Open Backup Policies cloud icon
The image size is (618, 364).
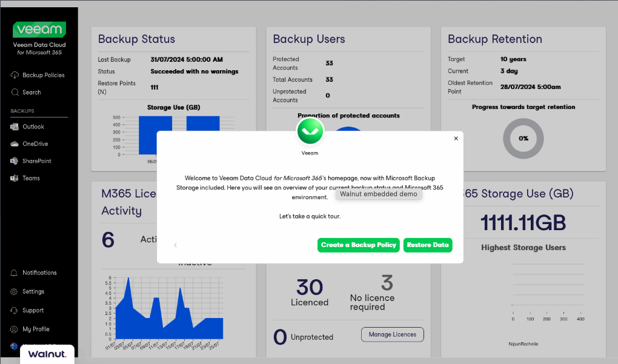(15, 75)
